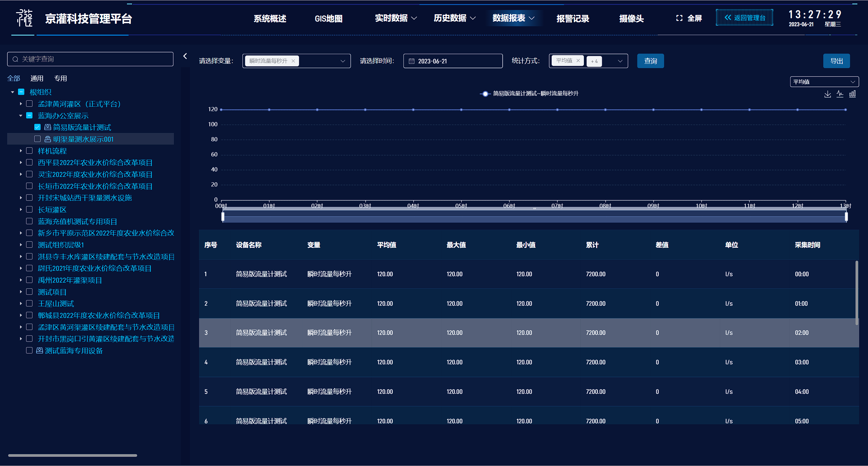Screen dimensions: 868x466
Task: Check the 孟津黄河灌区（正式平台） checkbox
Action: pyautogui.click(x=29, y=104)
